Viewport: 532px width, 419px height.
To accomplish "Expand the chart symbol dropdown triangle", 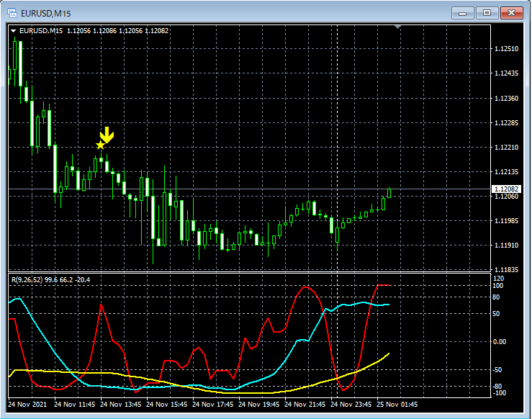I will tap(14, 31).
